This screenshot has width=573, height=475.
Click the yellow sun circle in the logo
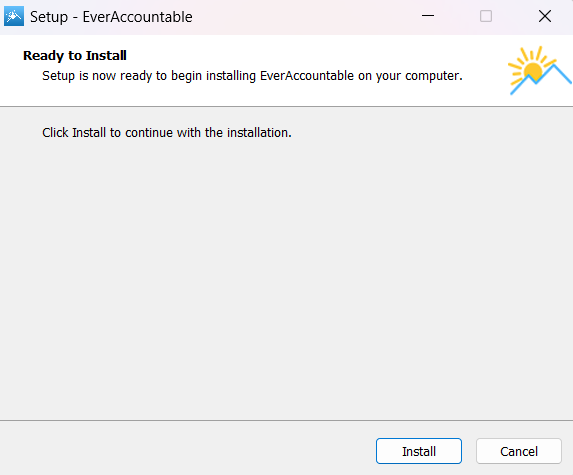(532, 71)
